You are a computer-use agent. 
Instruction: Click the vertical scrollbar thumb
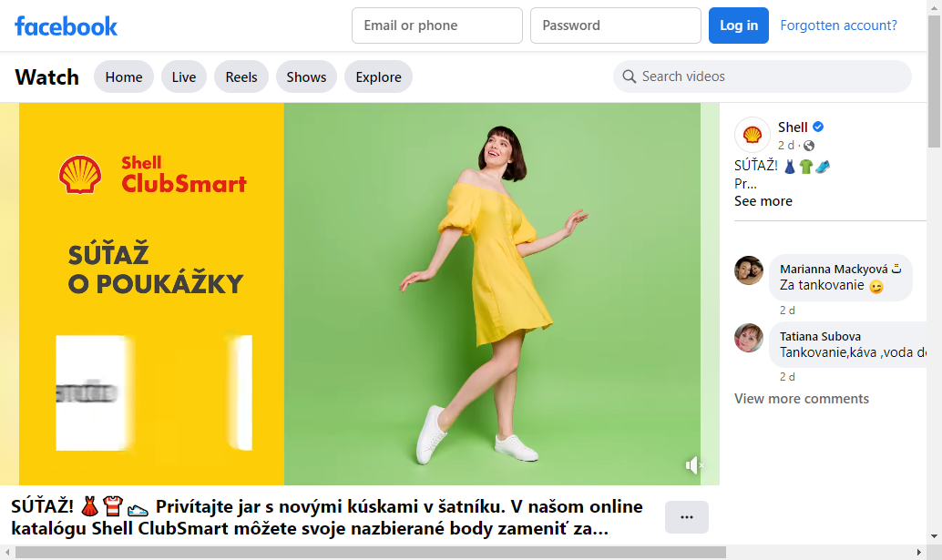[934, 81]
